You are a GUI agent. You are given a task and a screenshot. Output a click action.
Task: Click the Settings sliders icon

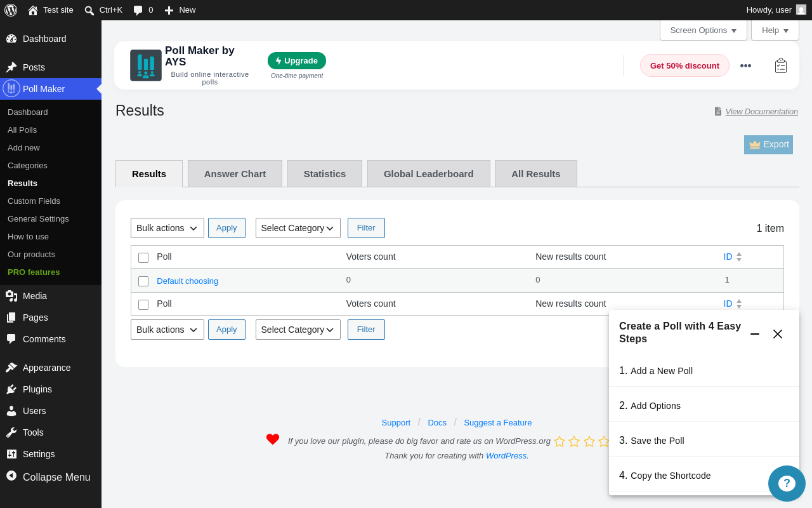pos(11,454)
